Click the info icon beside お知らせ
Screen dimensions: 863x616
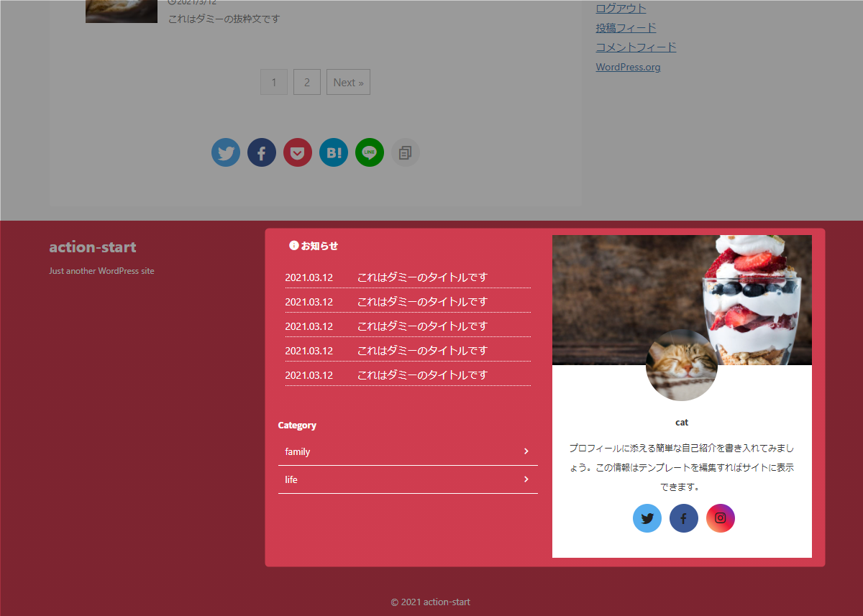(293, 245)
